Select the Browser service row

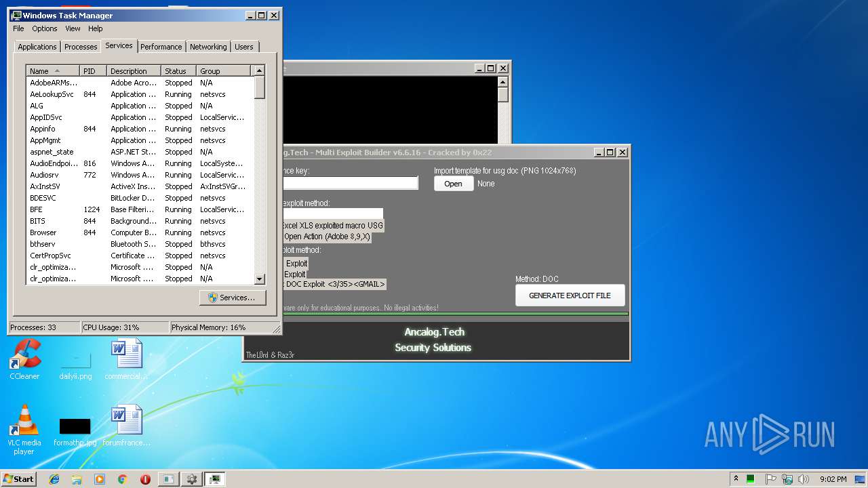(x=140, y=232)
